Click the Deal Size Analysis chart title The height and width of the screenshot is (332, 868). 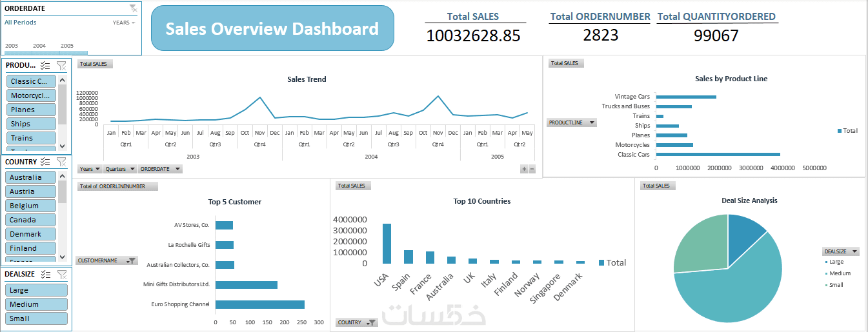[749, 200]
